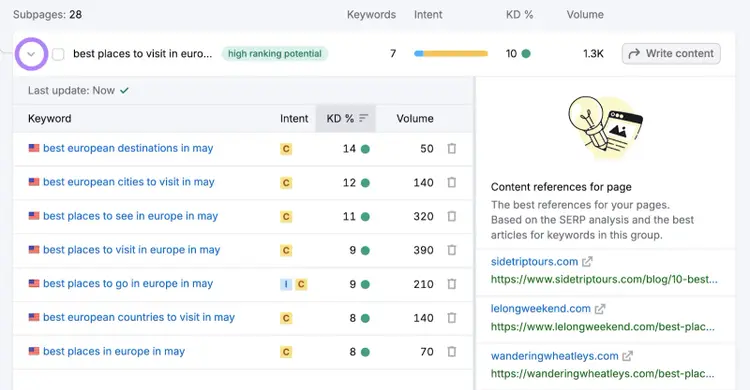
Task: Click the external link icon beside lelongweekend.com
Action: click(x=600, y=309)
